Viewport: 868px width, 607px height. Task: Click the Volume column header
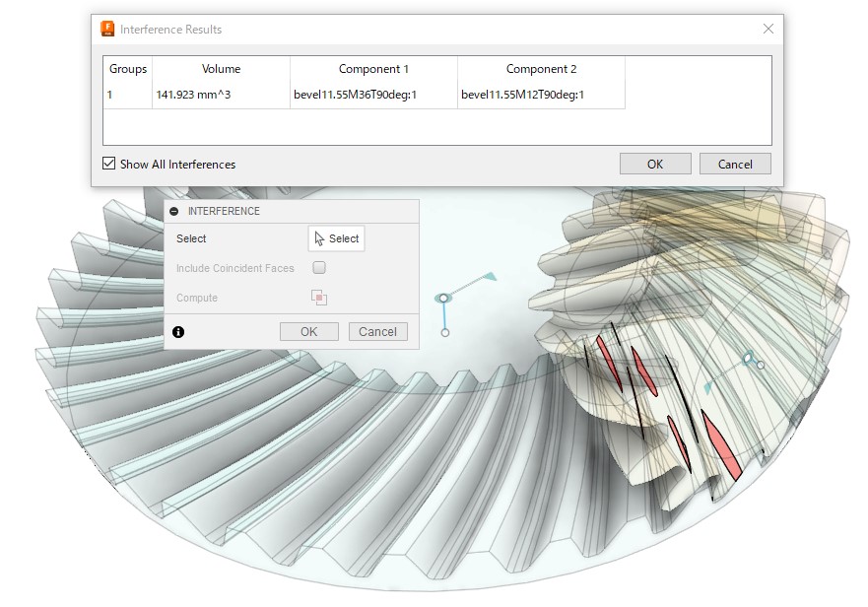[x=221, y=69]
